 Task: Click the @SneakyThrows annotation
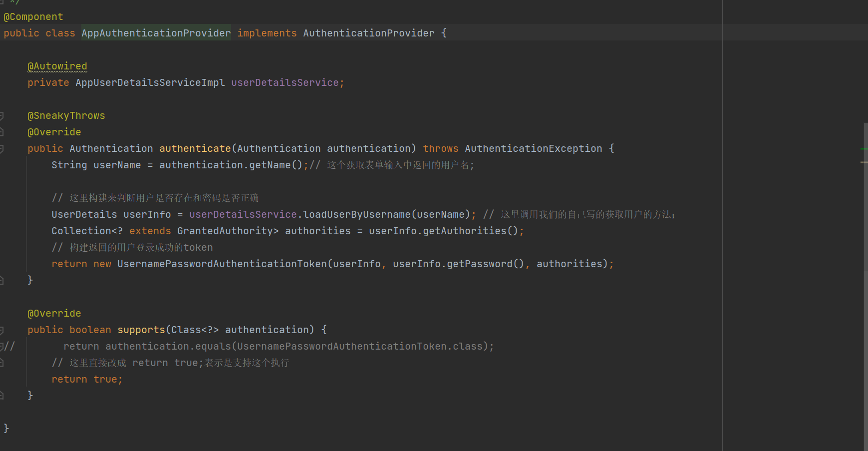[x=66, y=116]
